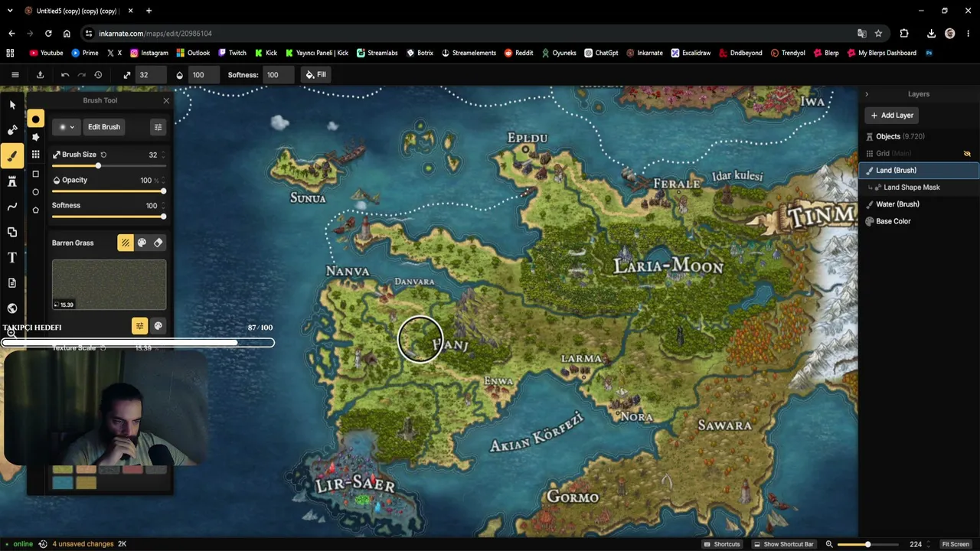Switch Barren Grass to eraser mode

coord(158,243)
